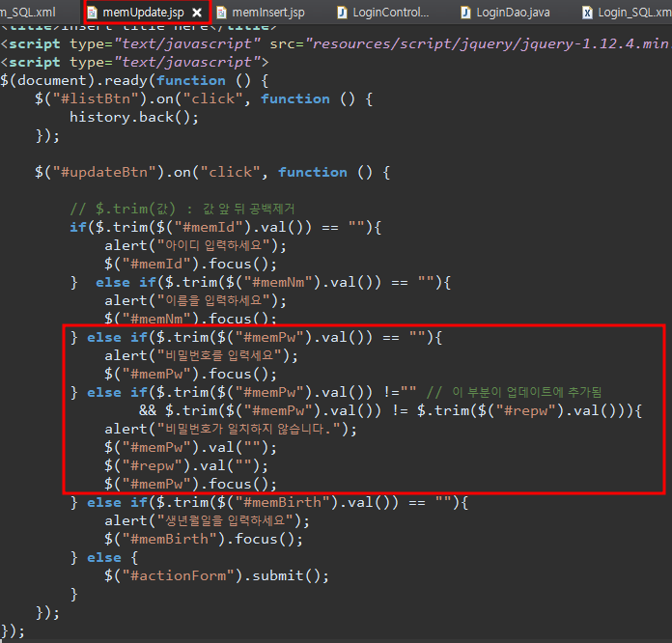Screen dimensions: 672x643
Task: Click the jquery-1.12.4.min script src line
Action: 336,43
